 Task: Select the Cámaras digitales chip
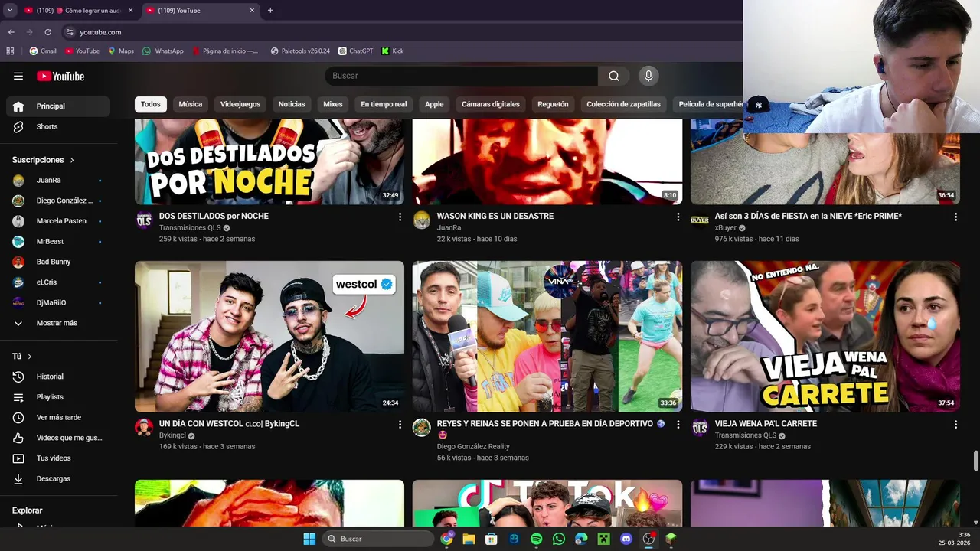pyautogui.click(x=491, y=104)
